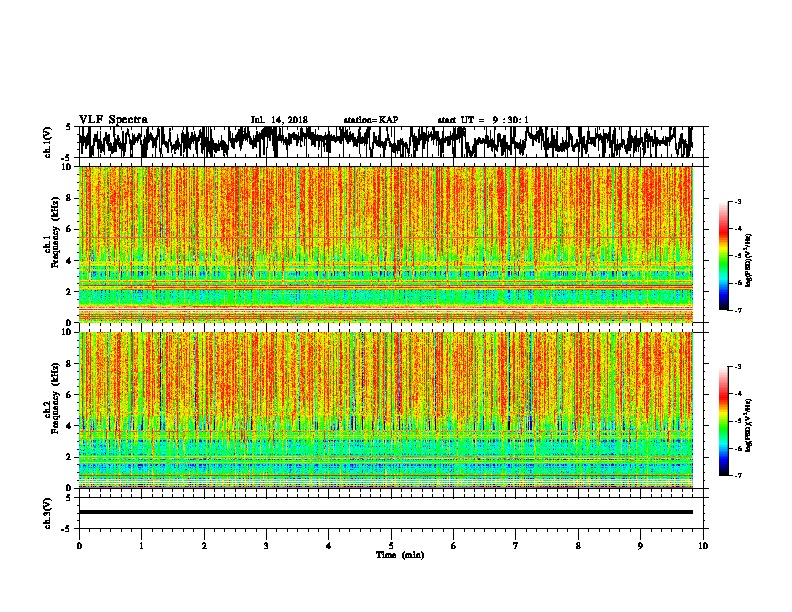Screen dimensions: 792x612
Task: Click the "VLF Spectra" title text
Action: (113, 120)
